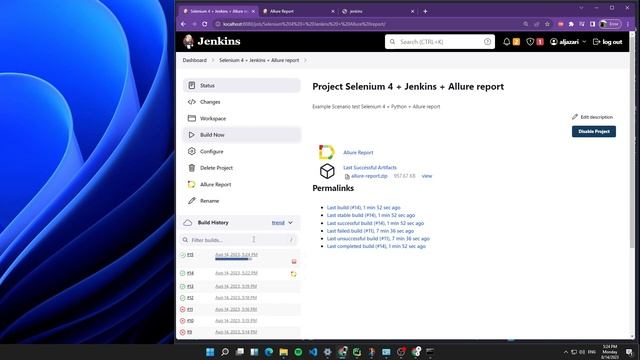Open Allure icon for build #14
The height and width of the screenshot is (360, 640).
click(x=293, y=274)
